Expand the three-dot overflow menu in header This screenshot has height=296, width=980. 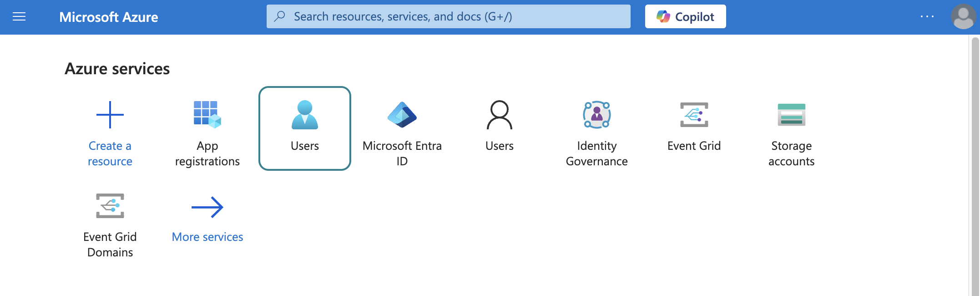pos(927,17)
